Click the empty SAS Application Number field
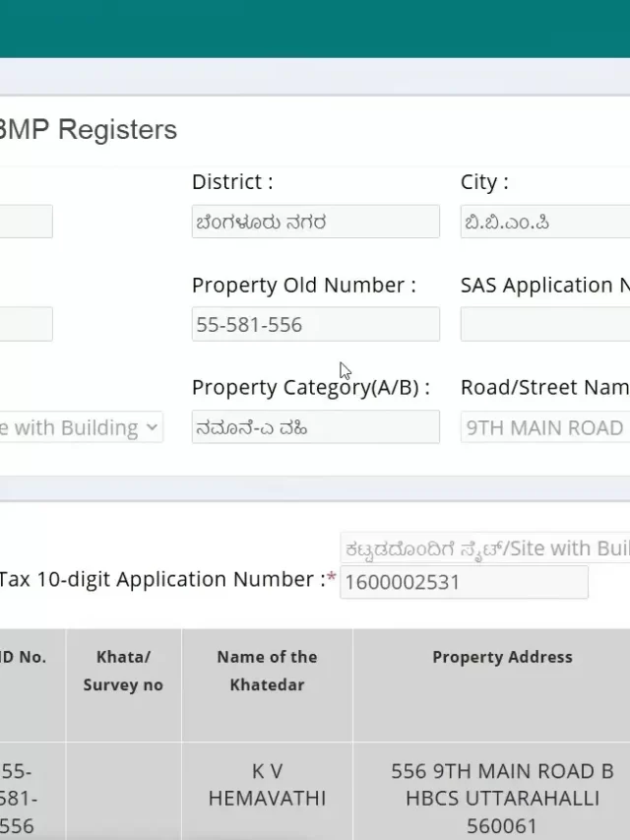Image resolution: width=630 pixels, height=840 pixels. 545,324
